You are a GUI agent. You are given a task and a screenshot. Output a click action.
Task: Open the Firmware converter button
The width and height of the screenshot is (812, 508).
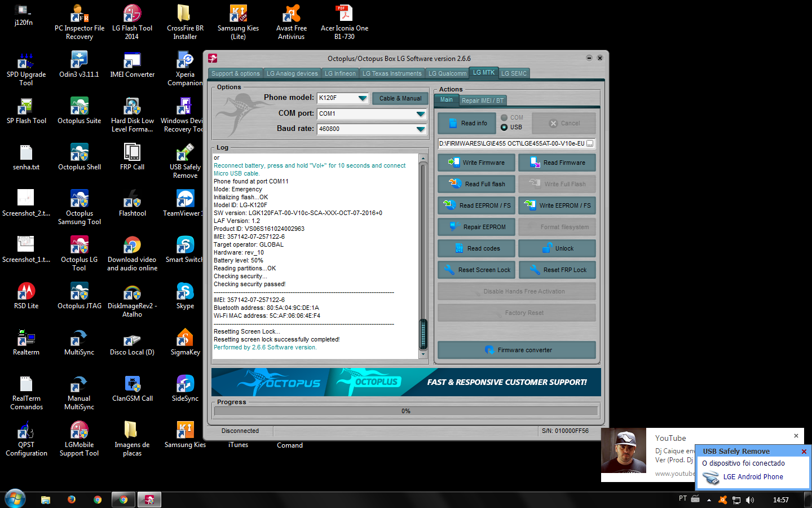point(517,350)
